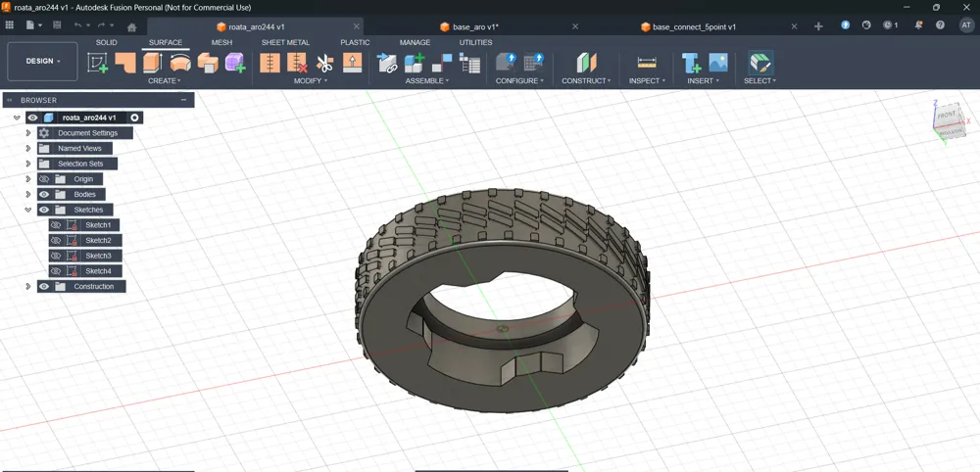The image size is (980, 472).
Task: Select the Extend surface tool
Action: click(x=353, y=63)
